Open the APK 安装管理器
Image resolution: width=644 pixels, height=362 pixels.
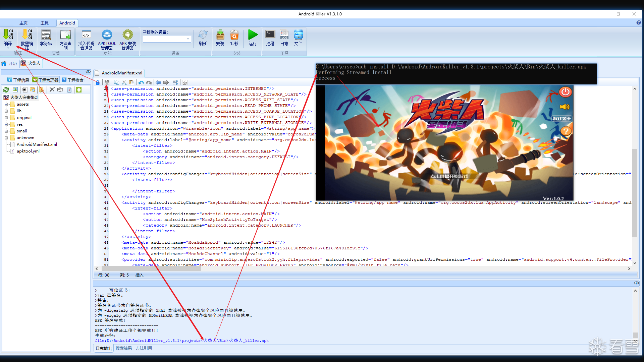[128, 39]
